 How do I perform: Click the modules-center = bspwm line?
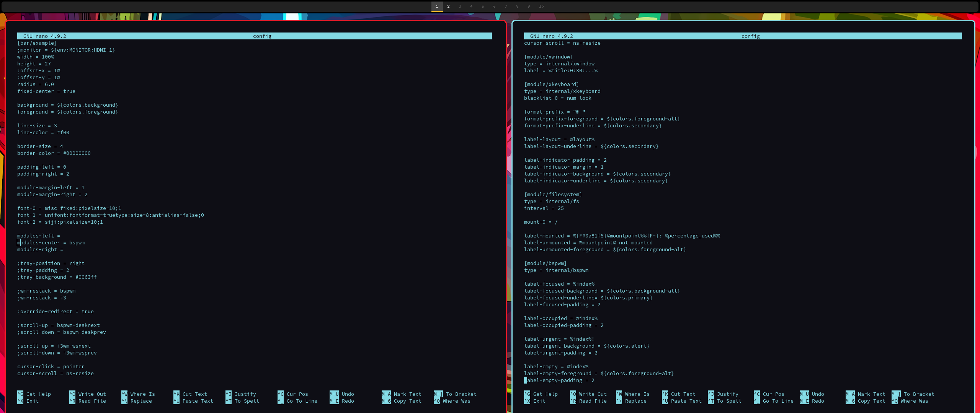[x=51, y=242]
